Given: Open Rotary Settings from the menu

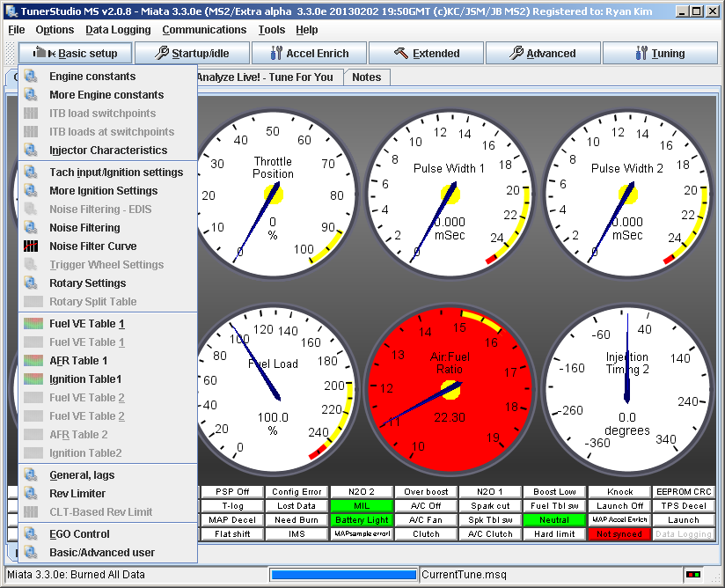Looking at the screenshot, I should (87, 283).
